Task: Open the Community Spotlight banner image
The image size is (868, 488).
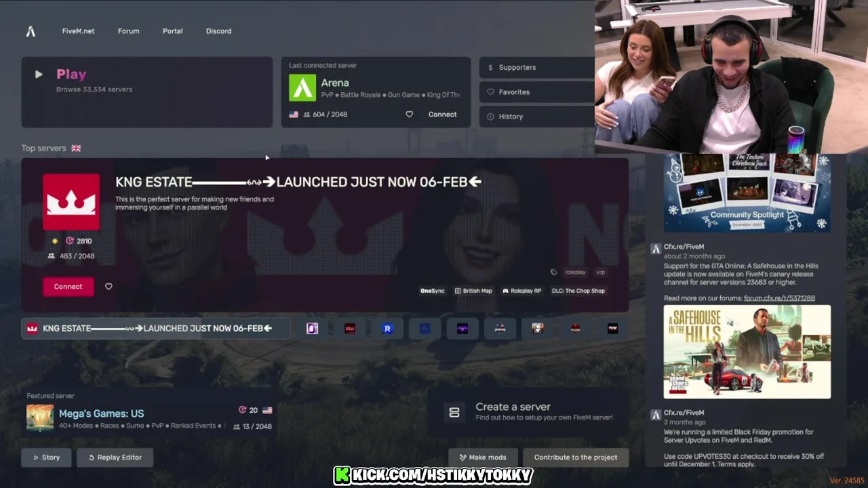Action: click(747, 193)
